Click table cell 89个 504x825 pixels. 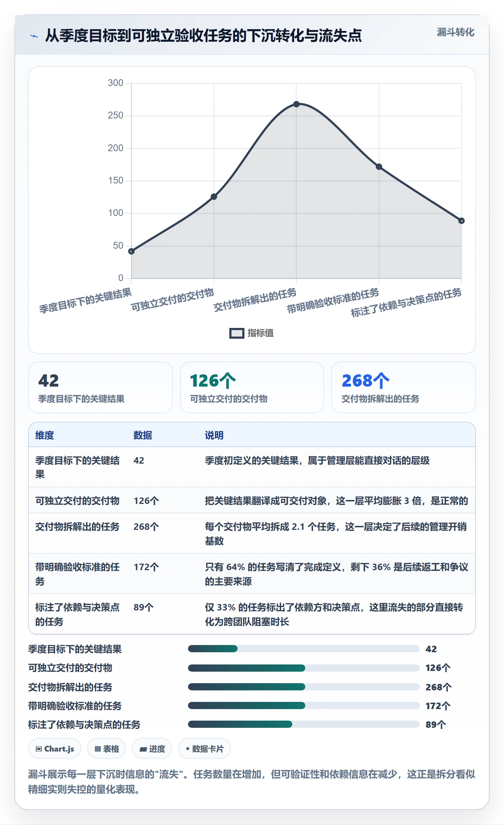pyautogui.click(x=144, y=607)
